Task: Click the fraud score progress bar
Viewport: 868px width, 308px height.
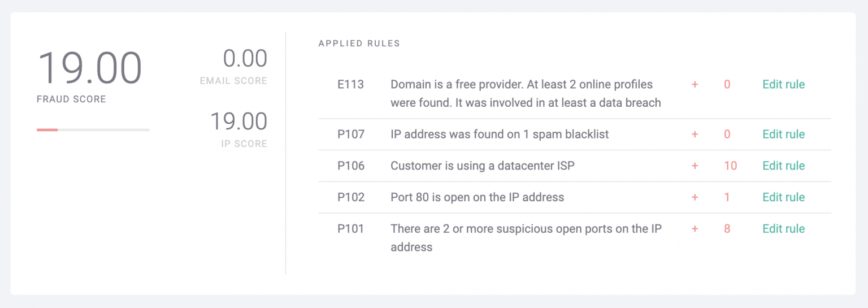Action: tap(93, 130)
